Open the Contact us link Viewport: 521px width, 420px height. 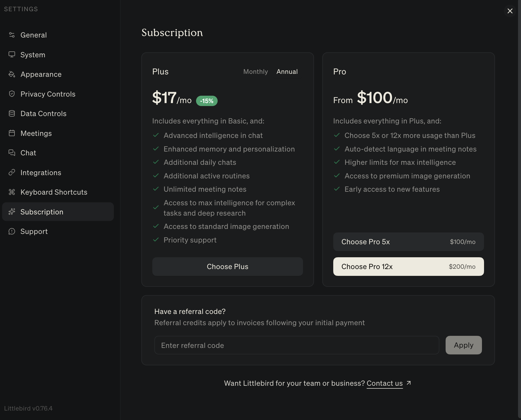point(384,383)
